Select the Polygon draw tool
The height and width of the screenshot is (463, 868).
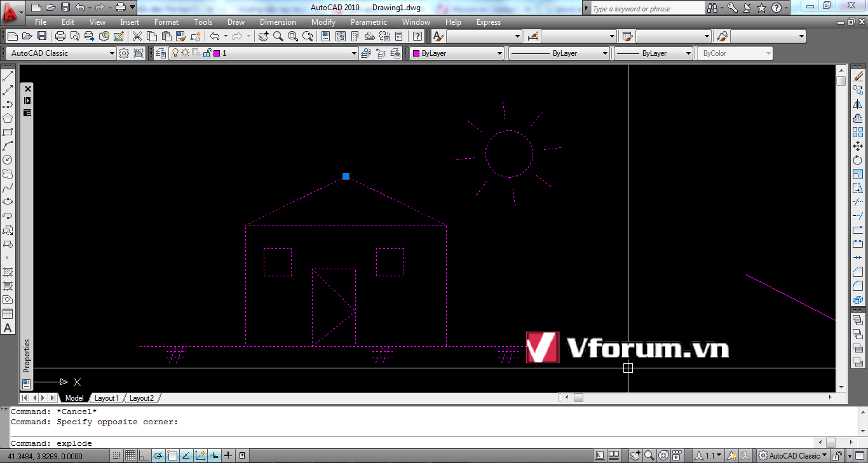point(8,118)
